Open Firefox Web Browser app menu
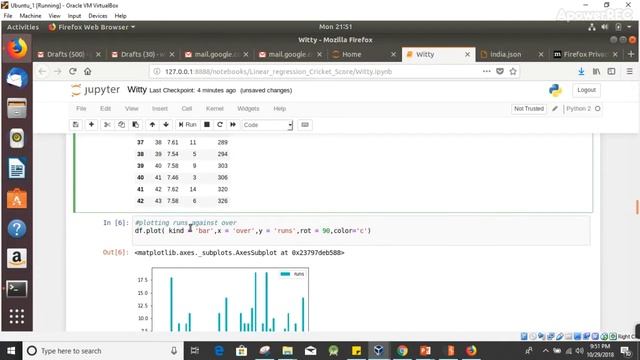This screenshot has height=360, width=640. [92, 27]
